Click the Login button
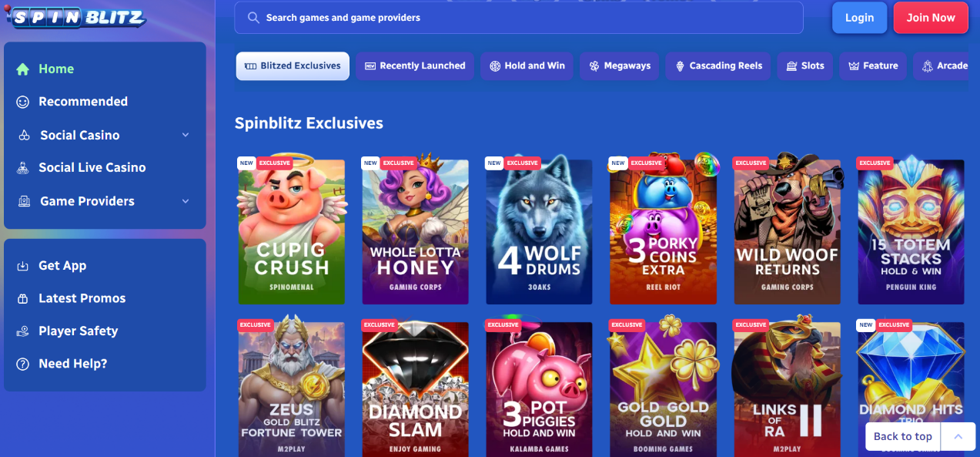The width and height of the screenshot is (980, 457). point(860,18)
